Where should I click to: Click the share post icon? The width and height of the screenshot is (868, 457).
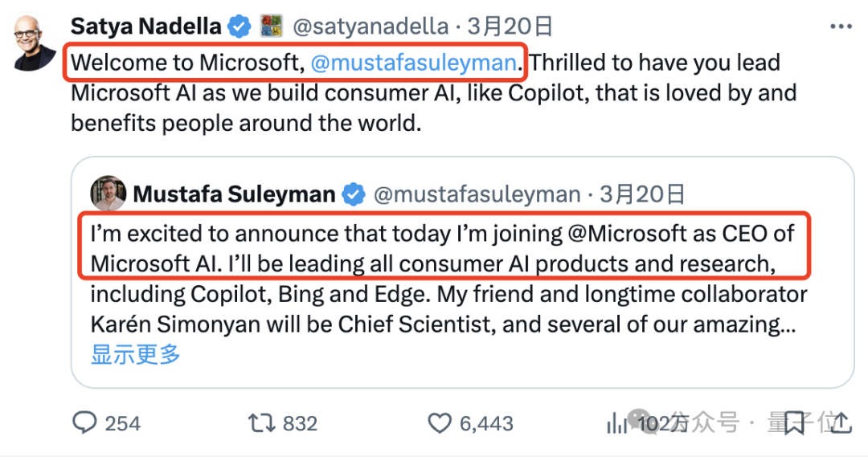pos(840,422)
